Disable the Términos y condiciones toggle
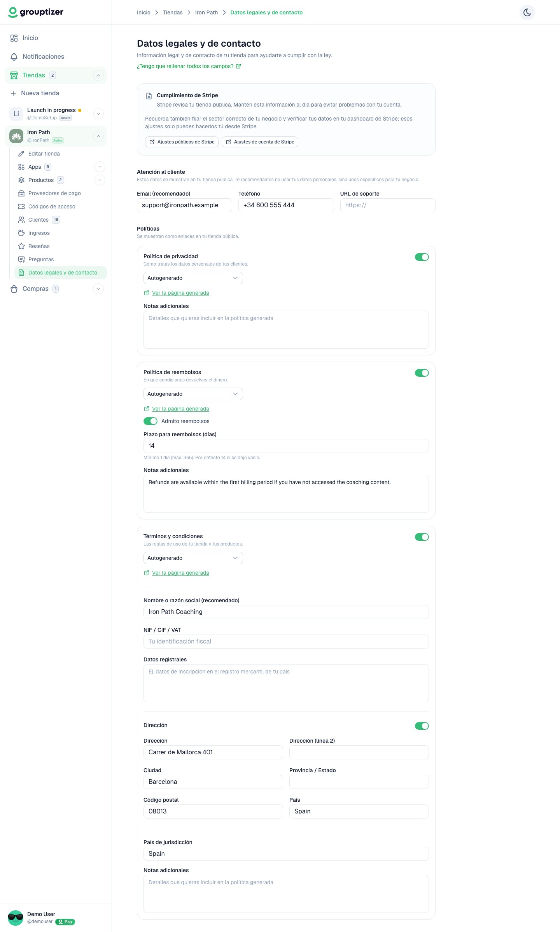The image size is (560, 932). [x=422, y=537]
